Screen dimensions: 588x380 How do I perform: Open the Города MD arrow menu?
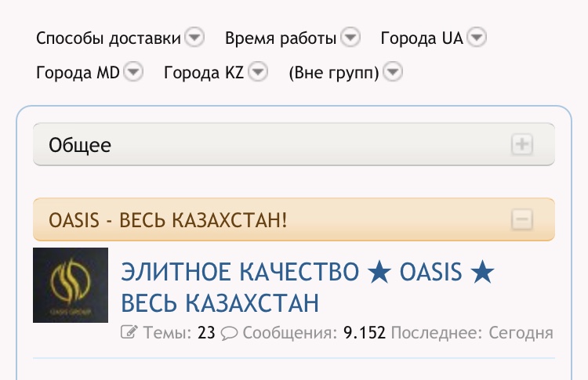click(x=134, y=73)
